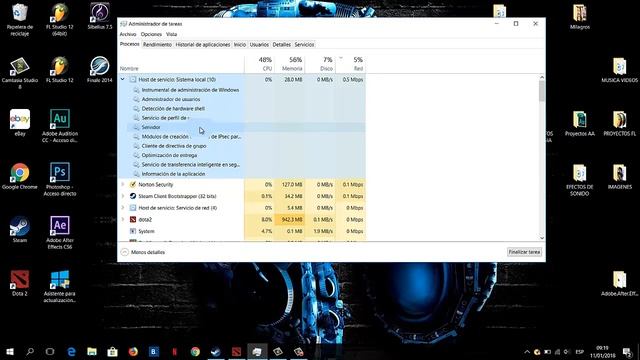
Task: Sort processes by Red column header
Action: 351,64
